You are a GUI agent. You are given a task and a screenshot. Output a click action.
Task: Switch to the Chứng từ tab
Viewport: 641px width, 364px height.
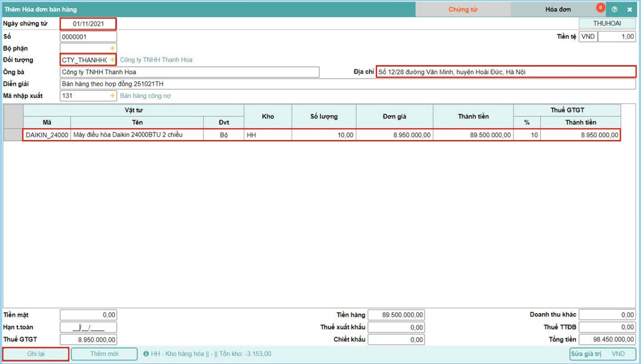(463, 9)
